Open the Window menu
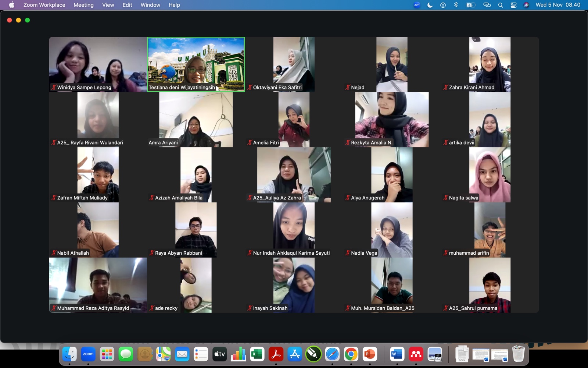Screen dimensions: 588x368 [x=150, y=5]
